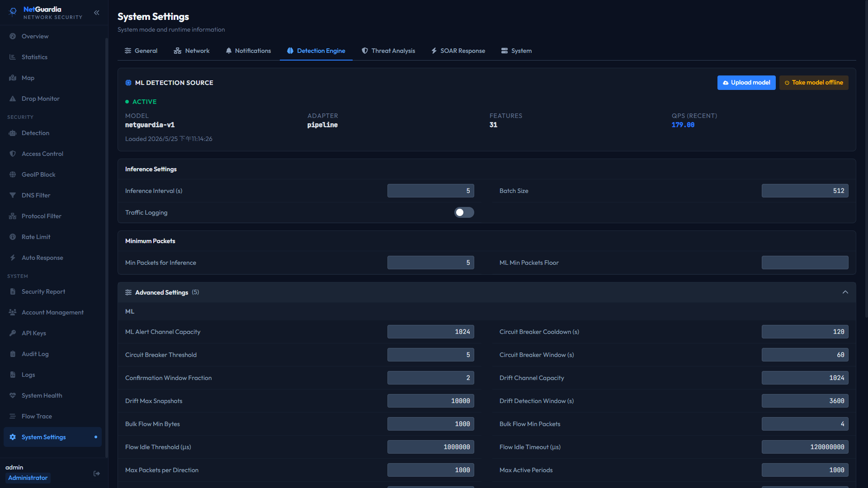Image resolution: width=868 pixels, height=488 pixels.
Task: Click the Drift Detection Window field
Action: click(x=805, y=401)
